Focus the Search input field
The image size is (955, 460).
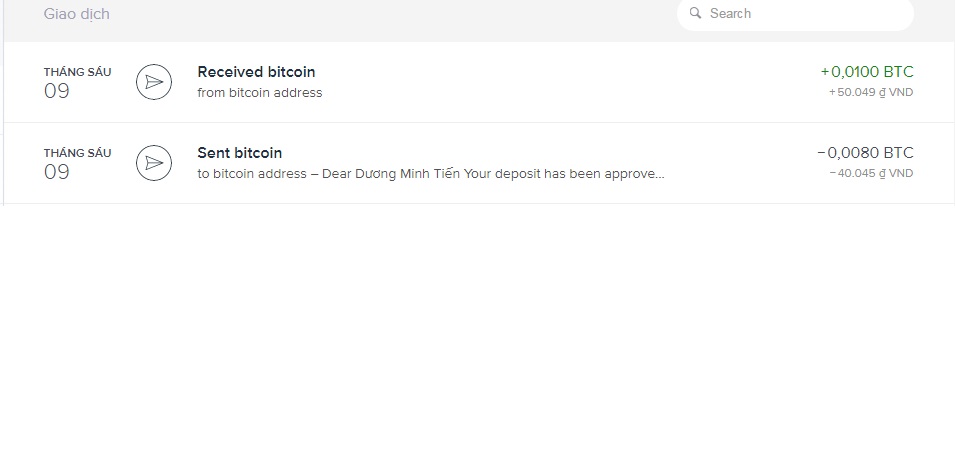tap(800, 14)
